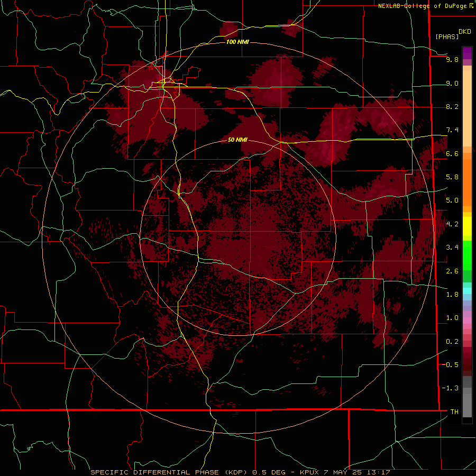476x476 pixels.
Task: Click the 9.8 value on color scale
Action: click(452, 59)
